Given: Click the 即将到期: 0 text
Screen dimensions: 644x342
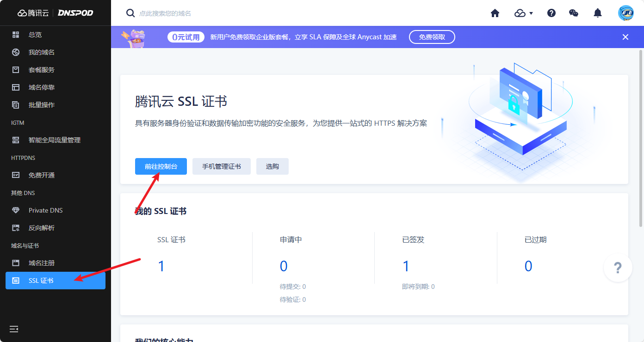Looking at the screenshot, I should [418, 287].
